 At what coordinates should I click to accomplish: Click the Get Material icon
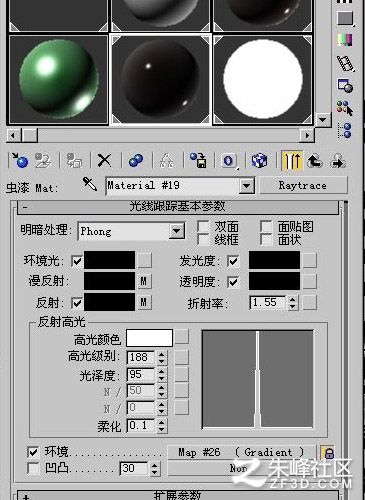[x=20, y=161]
